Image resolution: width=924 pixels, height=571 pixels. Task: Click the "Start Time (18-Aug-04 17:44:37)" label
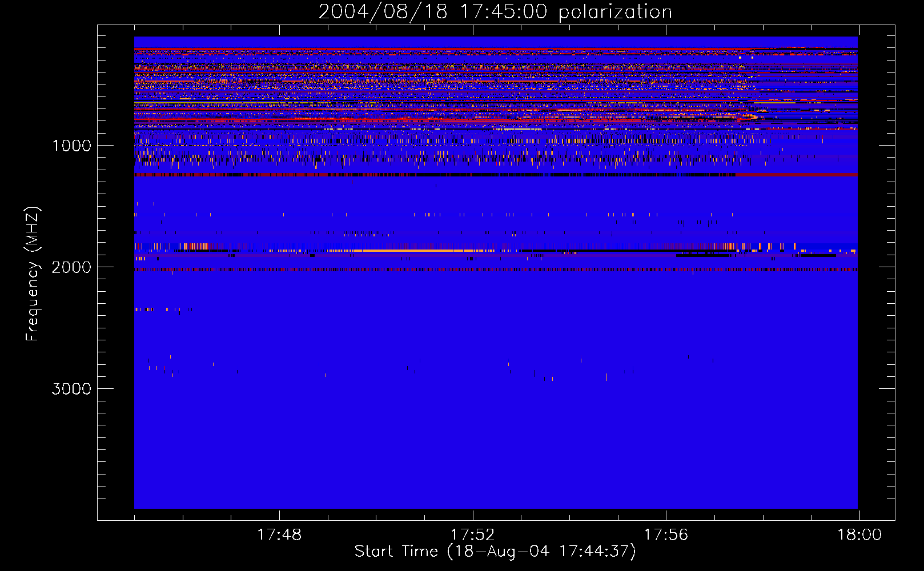tap(495, 552)
